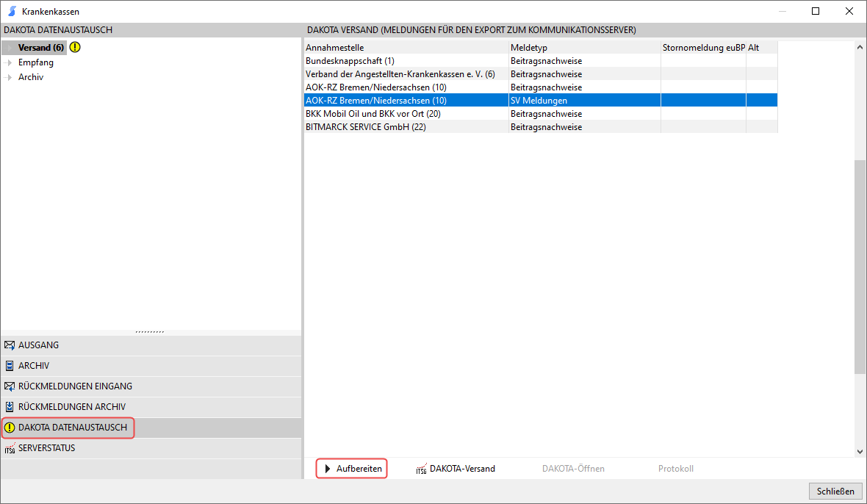Click Beitragsnachweise cell in Bundesknappschaft row
867x504 pixels.
tap(584, 61)
